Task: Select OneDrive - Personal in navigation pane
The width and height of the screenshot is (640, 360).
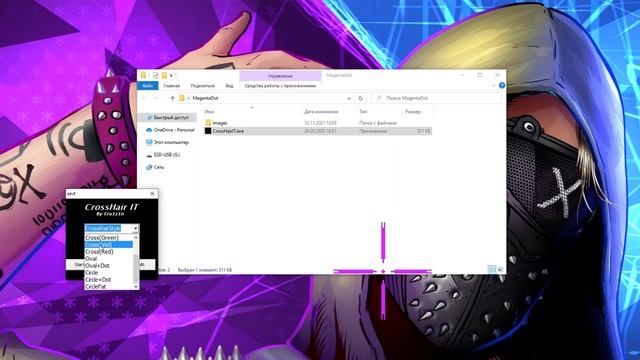Action: pyautogui.click(x=171, y=130)
